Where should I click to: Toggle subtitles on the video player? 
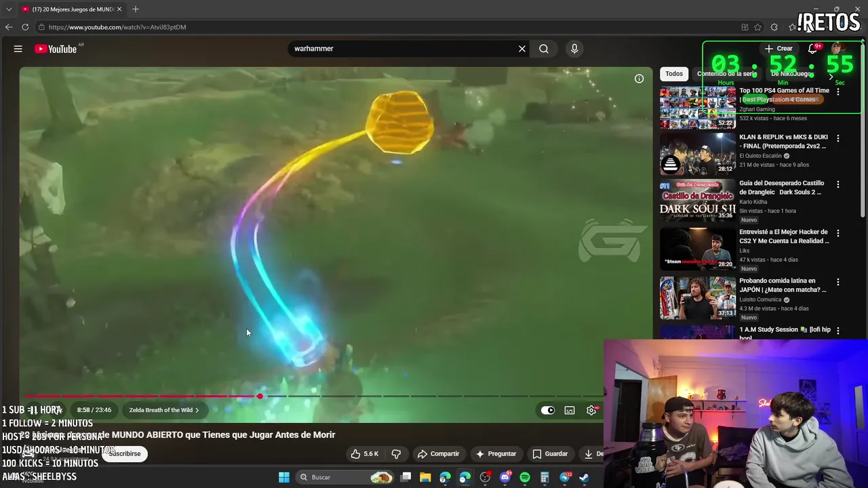(570, 410)
